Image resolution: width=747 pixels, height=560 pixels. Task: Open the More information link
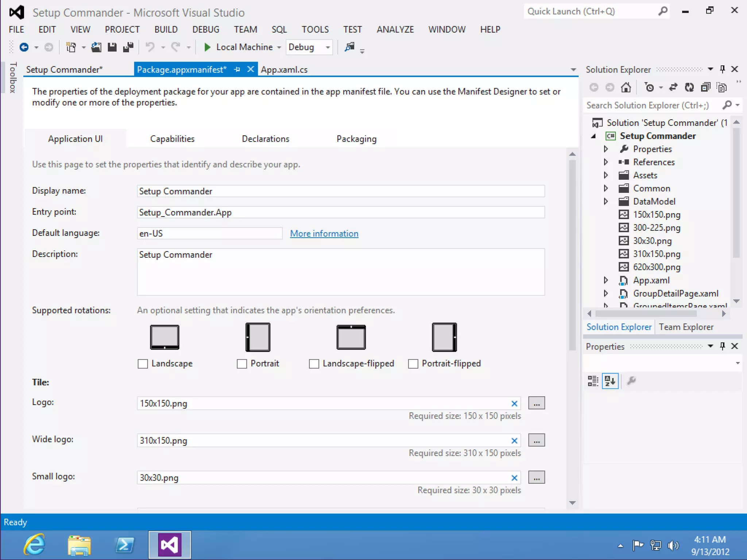point(324,234)
